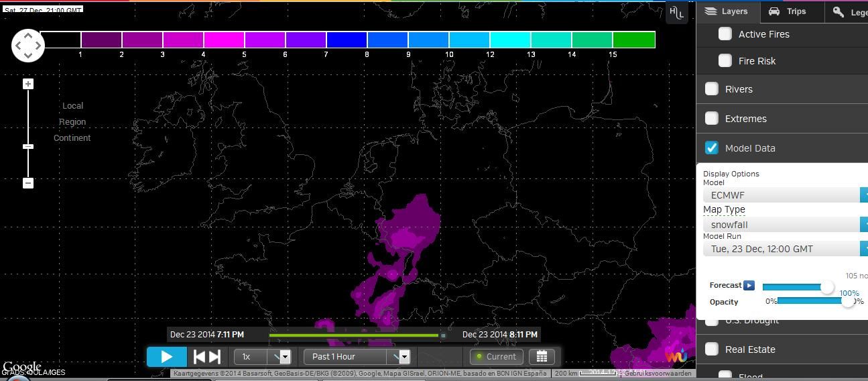Open the Past 1 Hour range dropdown
The image size is (868, 381).
pos(357,356)
